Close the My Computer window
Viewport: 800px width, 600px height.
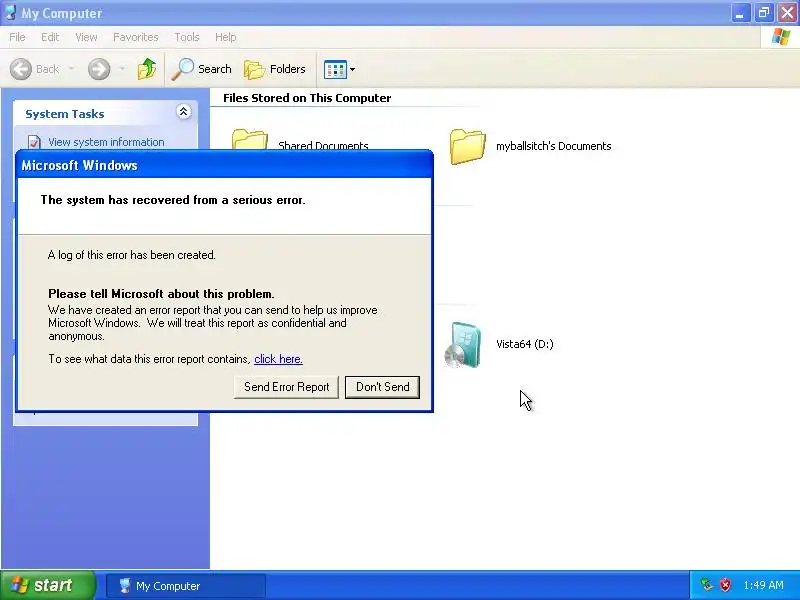(x=787, y=13)
